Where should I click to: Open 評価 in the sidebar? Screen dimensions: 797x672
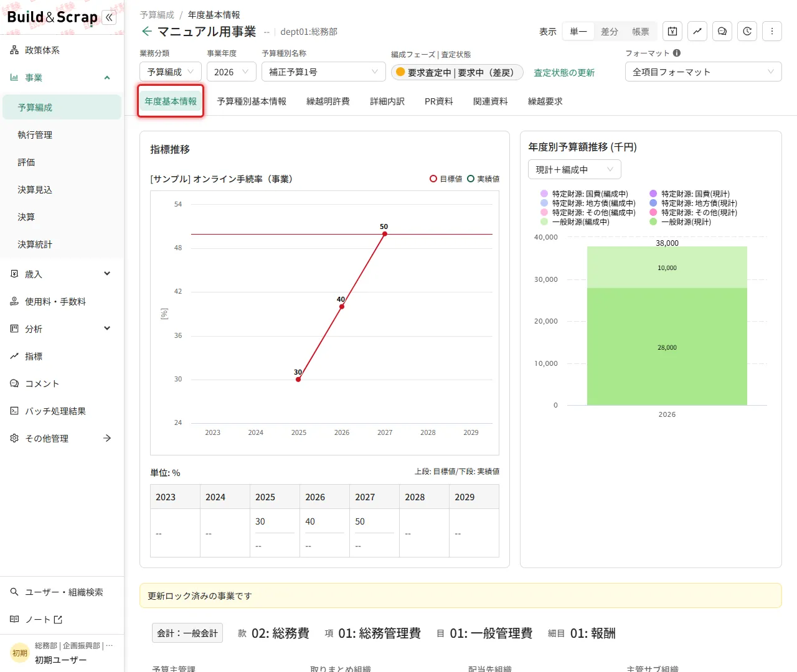tap(62, 162)
